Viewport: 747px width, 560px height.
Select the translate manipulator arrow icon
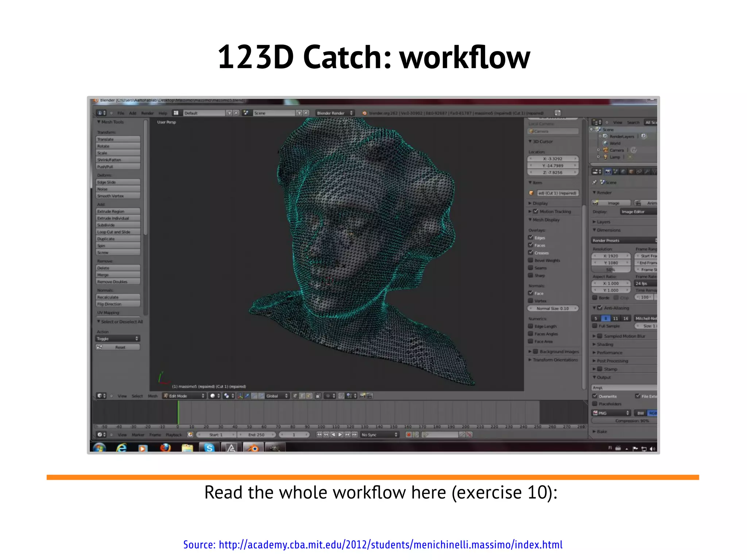(247, 396)
